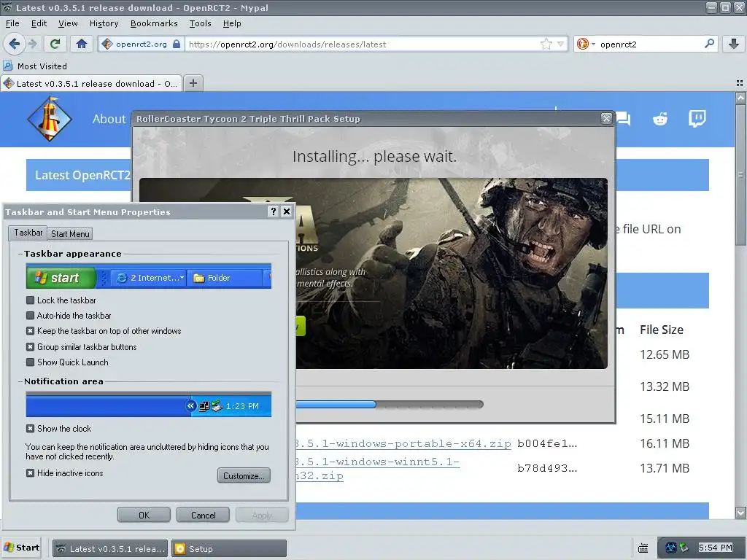This screenshot has height=560, width=747.
Task: Open the windows-winnt5.1 zip link
Action: [377, 469]
